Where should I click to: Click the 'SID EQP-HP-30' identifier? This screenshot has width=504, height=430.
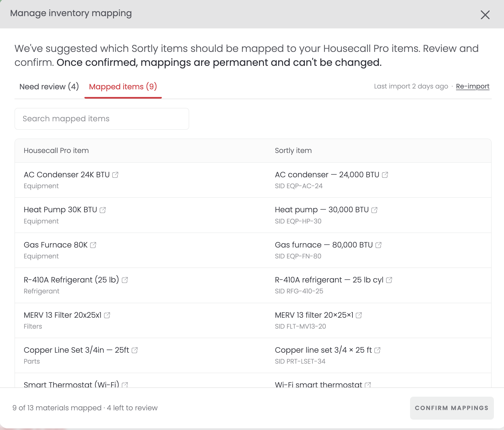(298, 221)
